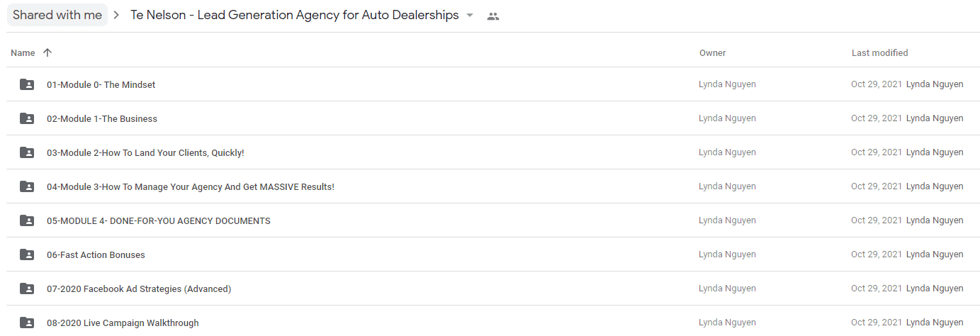Click the breadcrumb chevron separator
Screen dimensions: 980x336
coord(117,16)
